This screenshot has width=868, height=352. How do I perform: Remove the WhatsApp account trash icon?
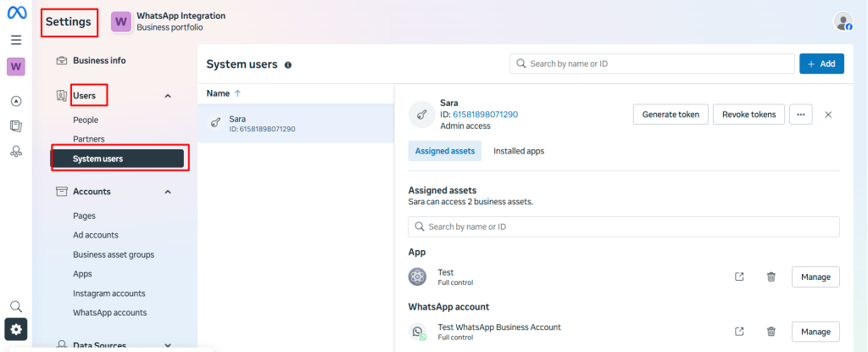point(771,331)
